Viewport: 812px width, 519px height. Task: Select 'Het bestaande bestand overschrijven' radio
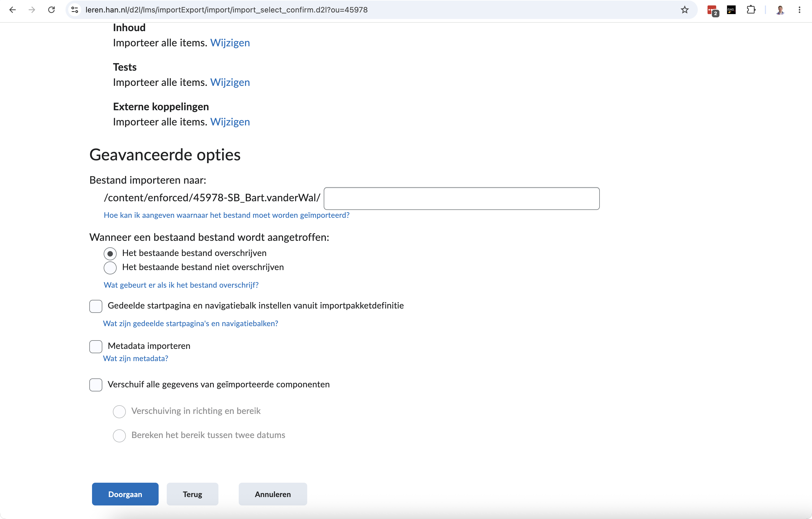point(110,254)
